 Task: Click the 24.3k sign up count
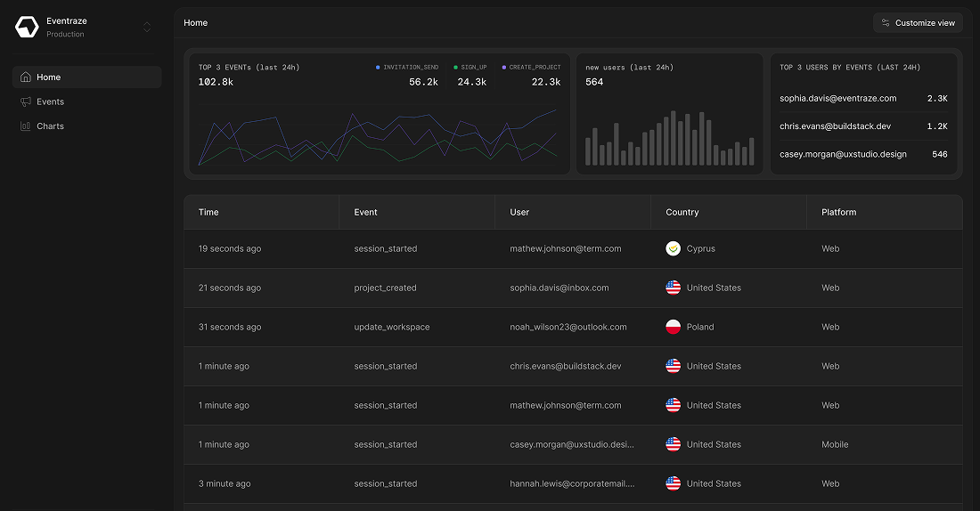tap(472, 82)
